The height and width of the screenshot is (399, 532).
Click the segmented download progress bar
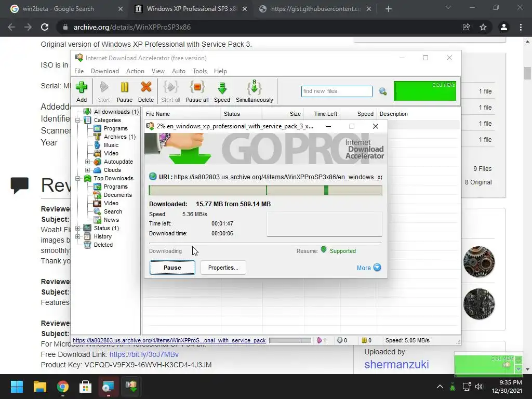click(x=265, y=190)
